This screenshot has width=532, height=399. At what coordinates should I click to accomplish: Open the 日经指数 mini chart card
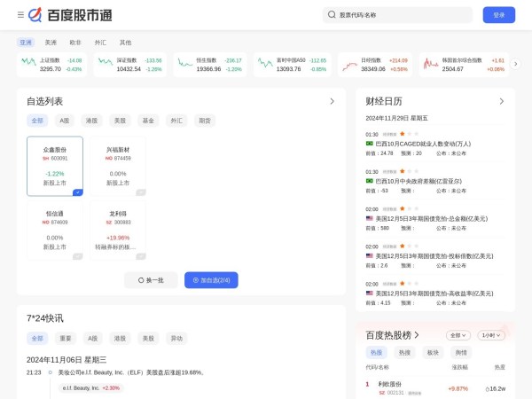tap(373, 64)
